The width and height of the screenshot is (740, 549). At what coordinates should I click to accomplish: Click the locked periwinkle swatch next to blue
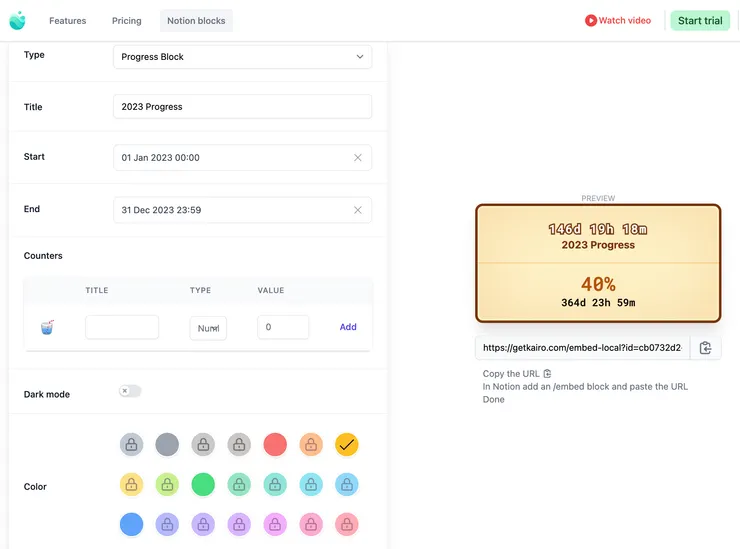[167, 524]
